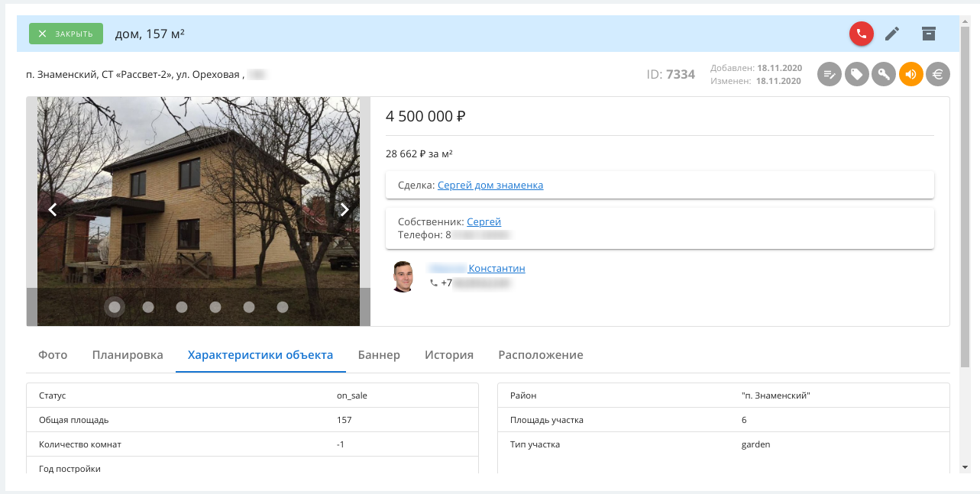Toggle the orange speaker advertising icon
980x494 pixels.
pyautogui.click(x=911, y=74)
